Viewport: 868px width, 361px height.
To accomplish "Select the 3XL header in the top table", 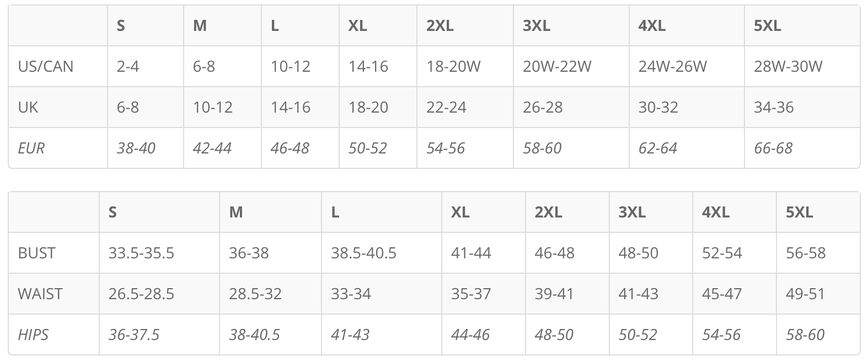I will coord(537,25).
